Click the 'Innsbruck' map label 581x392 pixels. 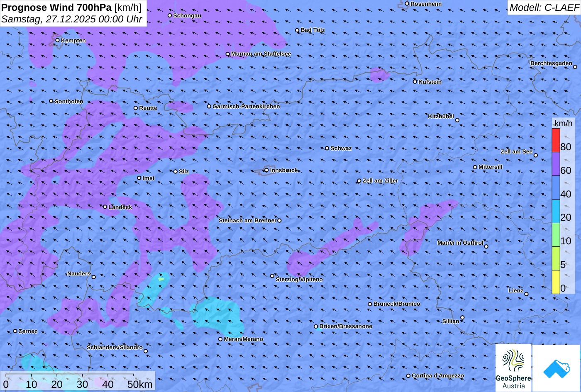point(284,170)
